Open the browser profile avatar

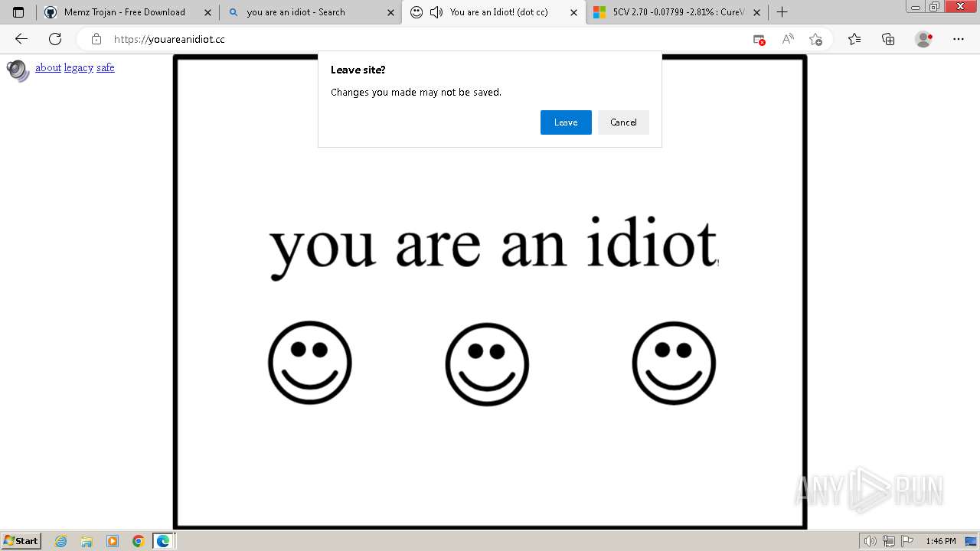(923, 39)
